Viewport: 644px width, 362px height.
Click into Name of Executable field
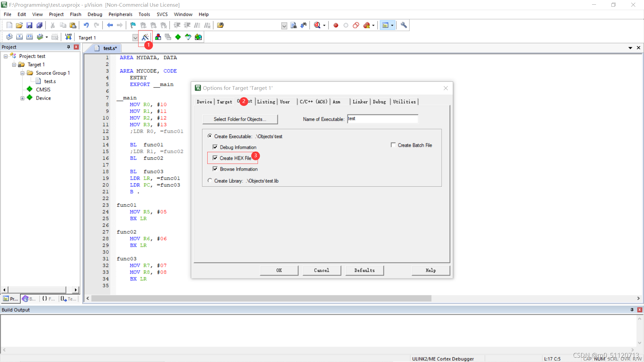click(x=382, y=119)
